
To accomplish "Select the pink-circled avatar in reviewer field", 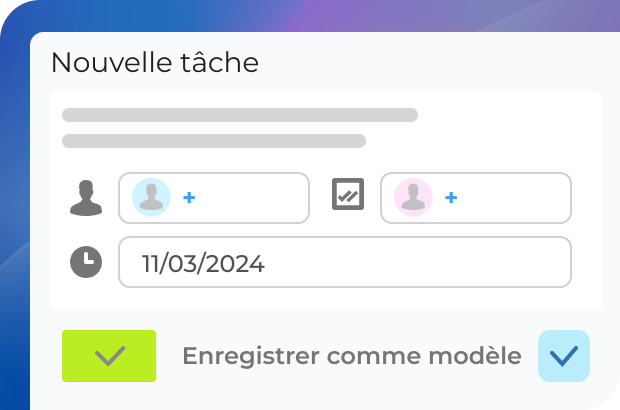I will point(412,198).
